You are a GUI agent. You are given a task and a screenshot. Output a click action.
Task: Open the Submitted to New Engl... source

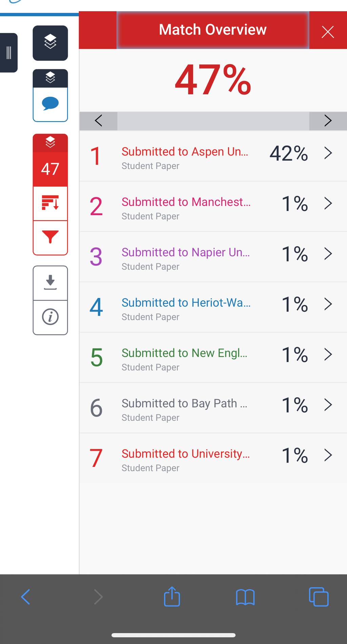pos(184,353)
